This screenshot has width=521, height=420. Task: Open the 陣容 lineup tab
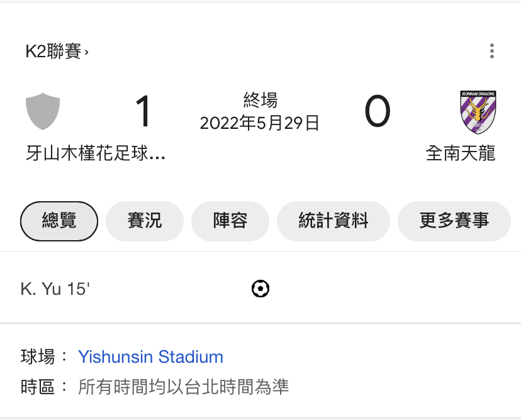230,221
